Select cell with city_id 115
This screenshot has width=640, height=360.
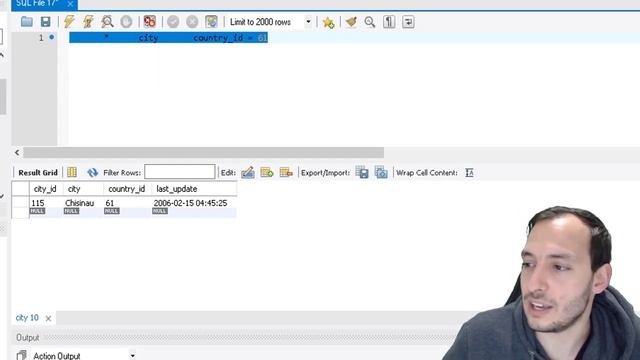tap(46, 203)
